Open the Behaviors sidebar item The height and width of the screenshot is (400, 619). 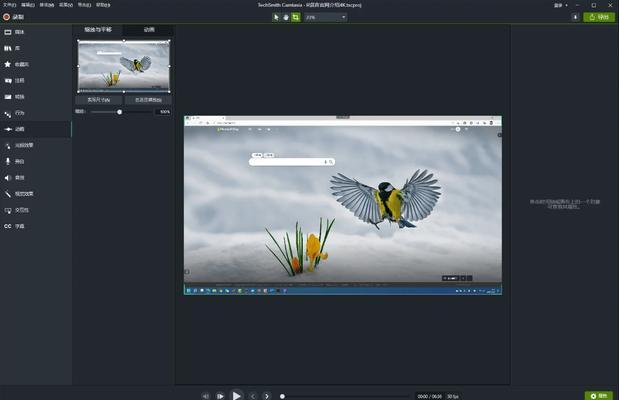(x=36, y=113)
